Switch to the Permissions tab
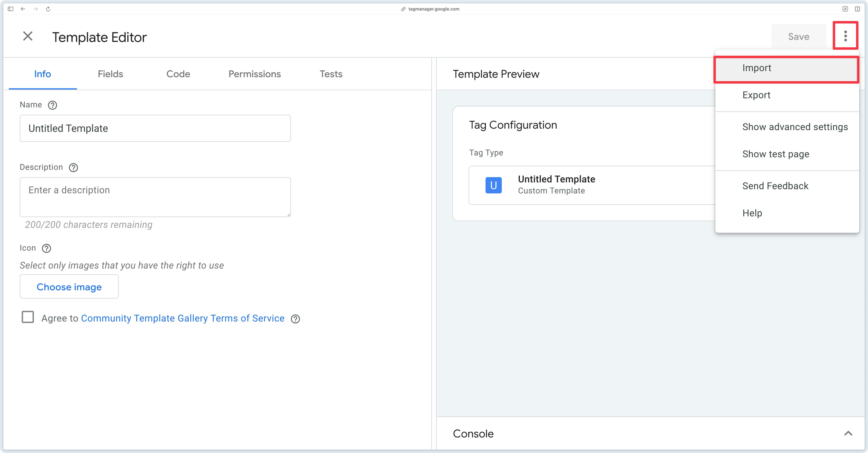Image resolution: width=868 pixels, height=453 pixels. coord(255,74)
